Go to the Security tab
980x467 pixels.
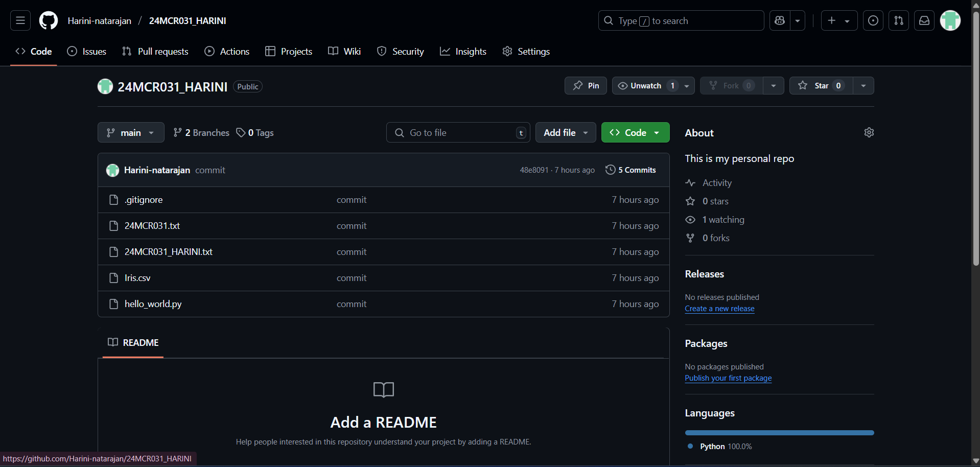401,51
